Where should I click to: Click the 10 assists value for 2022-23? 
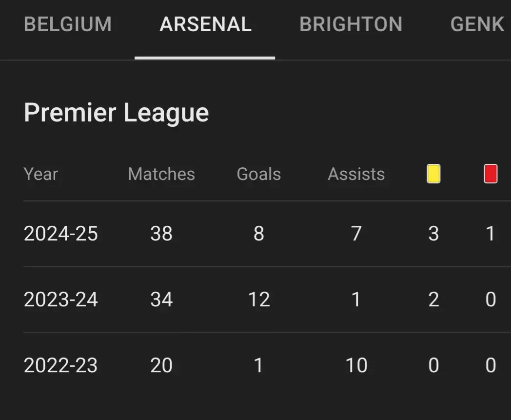click(x=356, y=365)
